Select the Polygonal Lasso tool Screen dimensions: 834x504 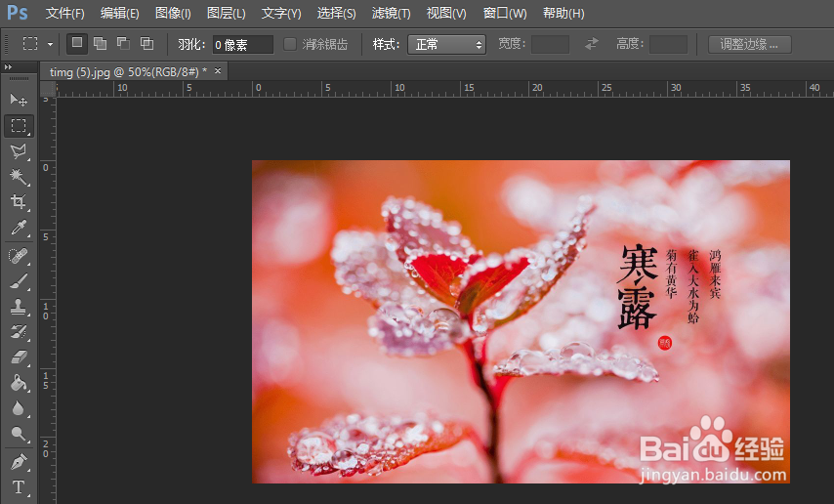point(19,151)
